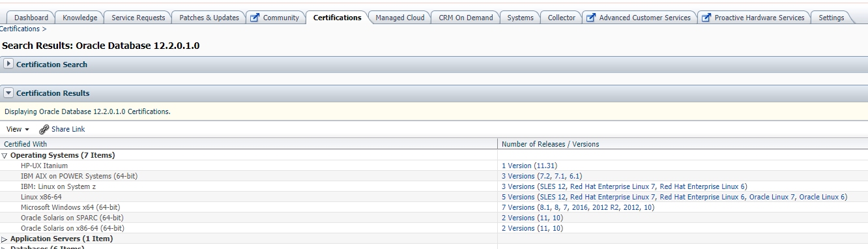Screen dimensions: 868x249
Task: Click the Displaying Oracle Database Certifications message
Action: [87, 111]
